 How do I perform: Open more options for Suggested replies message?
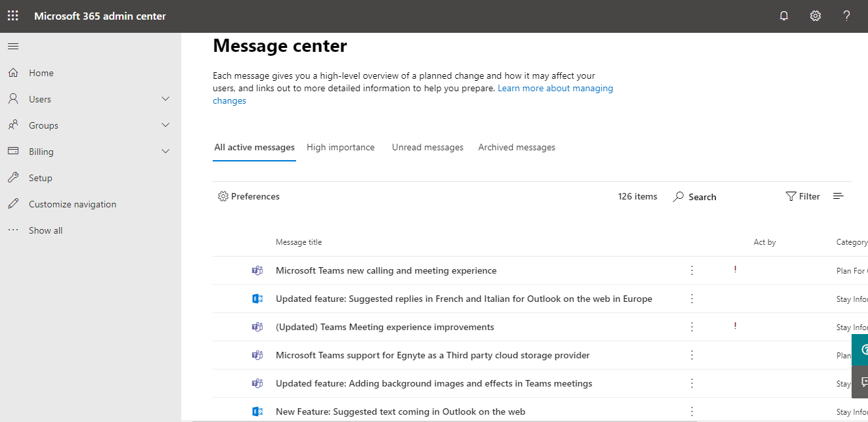tap(692, 299)
